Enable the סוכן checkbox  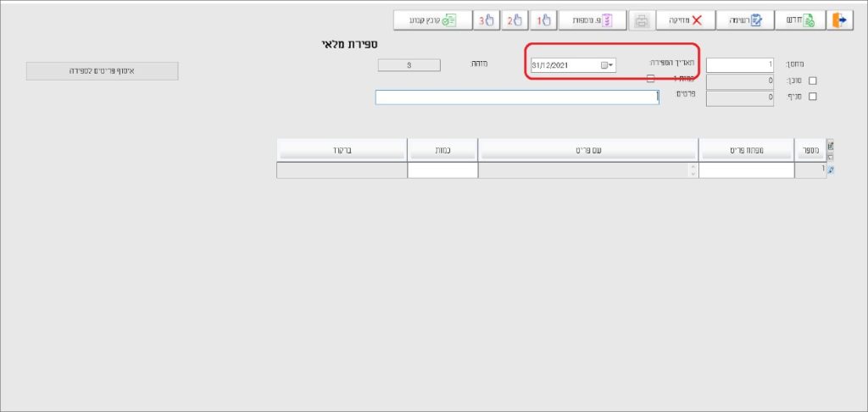click(x=813, y=81)
